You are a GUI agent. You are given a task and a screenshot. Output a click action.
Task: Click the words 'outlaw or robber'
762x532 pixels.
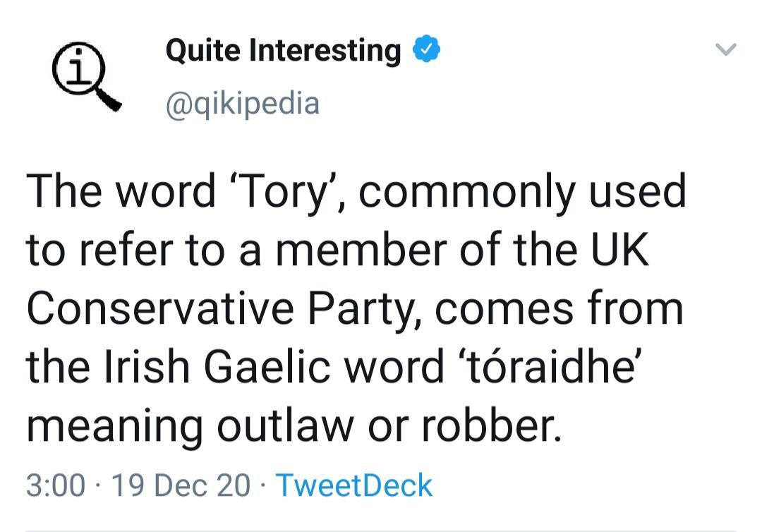click(387, 425)
